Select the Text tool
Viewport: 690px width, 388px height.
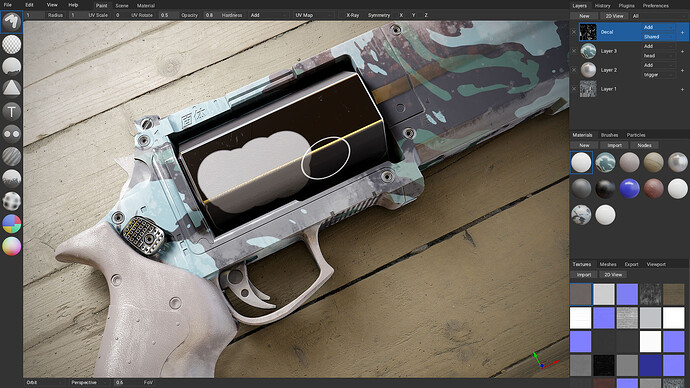coord(11,111)
